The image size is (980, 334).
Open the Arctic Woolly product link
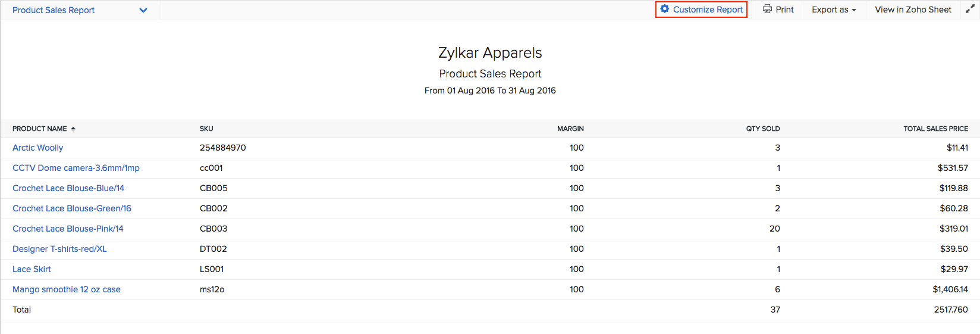tap(38, 148)
